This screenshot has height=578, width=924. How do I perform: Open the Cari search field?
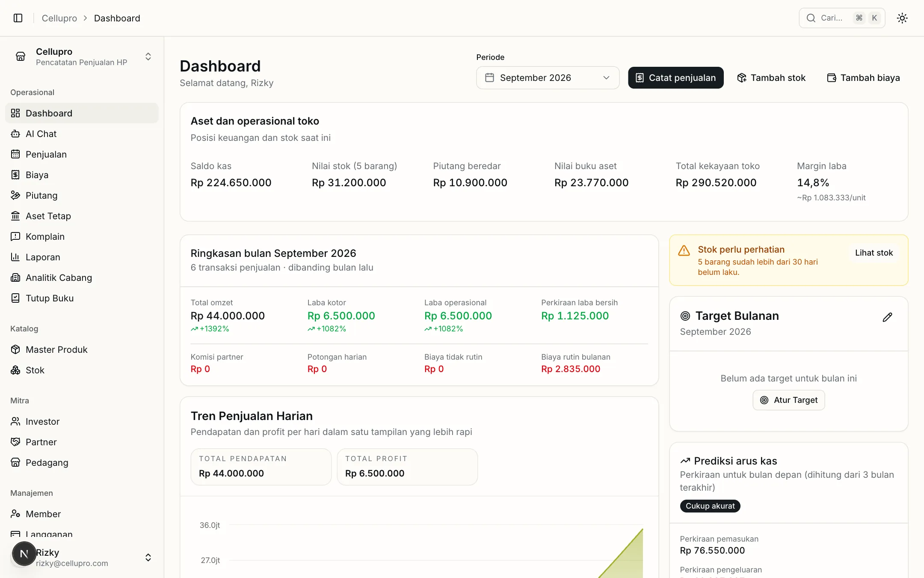click(842, 18)
